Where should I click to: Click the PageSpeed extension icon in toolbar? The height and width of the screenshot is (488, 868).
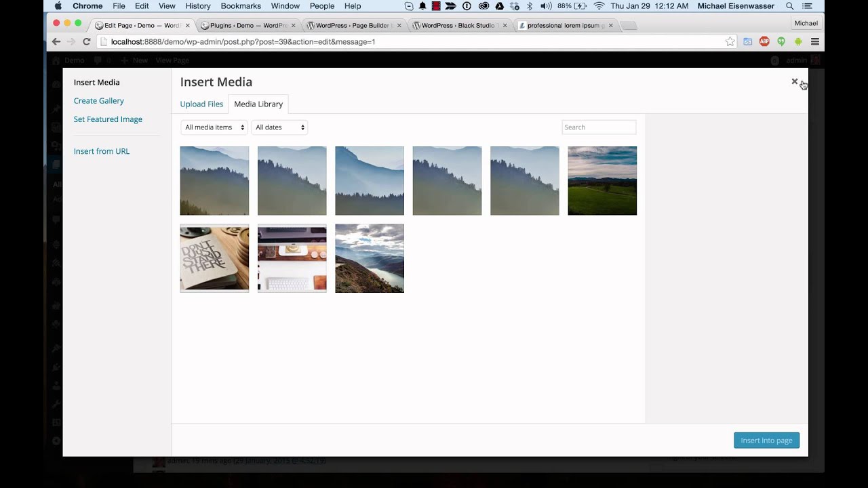point(747,41)
